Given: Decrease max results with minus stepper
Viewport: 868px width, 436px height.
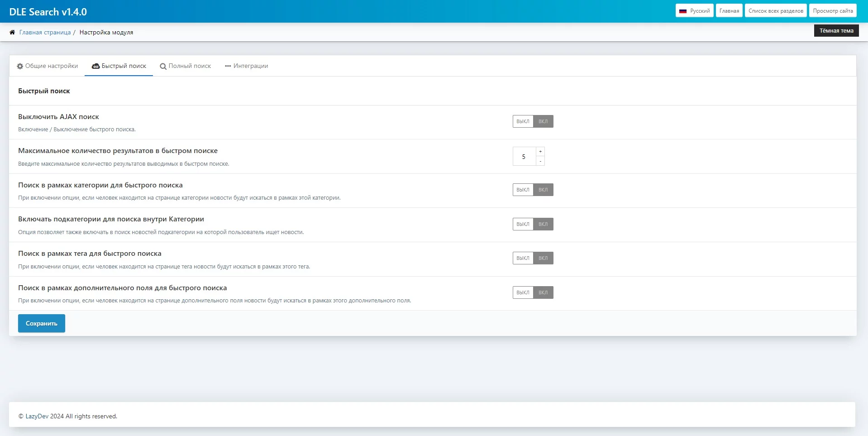Looking at the screenshot, I should (540, 161).
